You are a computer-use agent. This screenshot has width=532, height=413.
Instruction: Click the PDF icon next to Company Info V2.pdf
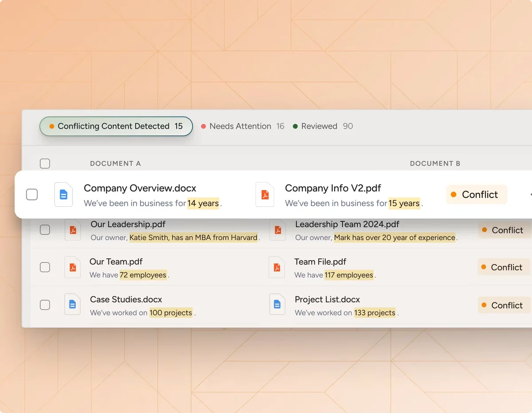tap(265, 195)
